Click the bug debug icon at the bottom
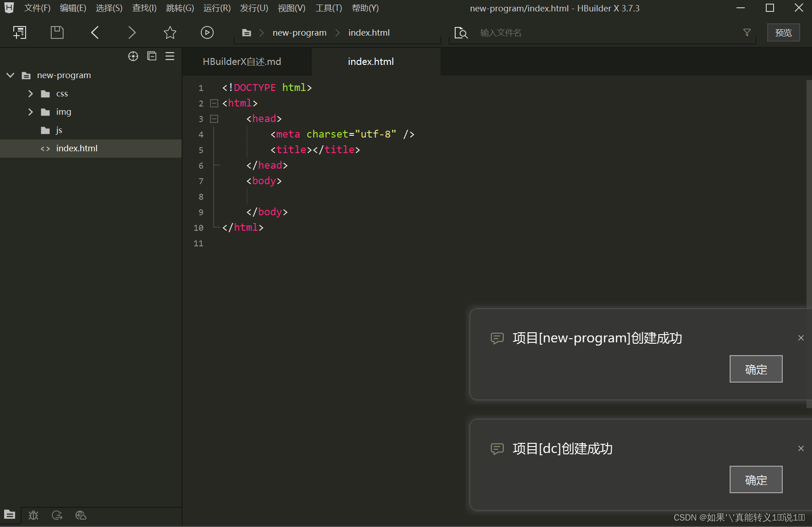Viewport: 812px width, 527px height. pos(33,515)
